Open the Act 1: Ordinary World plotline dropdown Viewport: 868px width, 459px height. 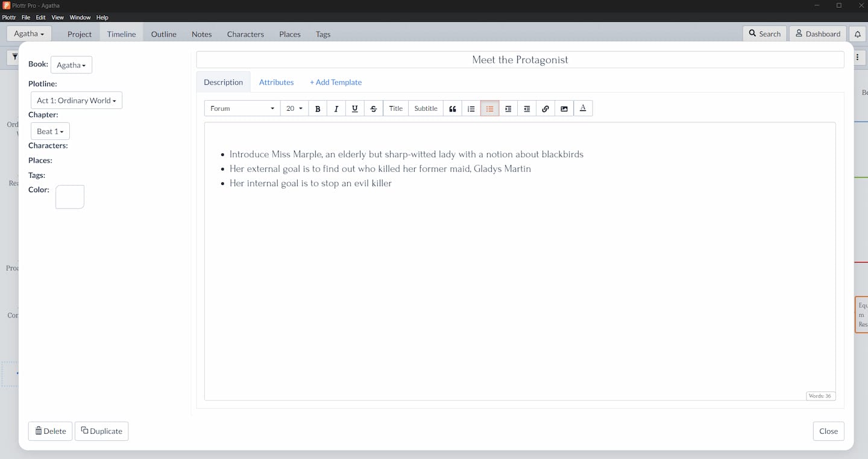tap(76, 100)
